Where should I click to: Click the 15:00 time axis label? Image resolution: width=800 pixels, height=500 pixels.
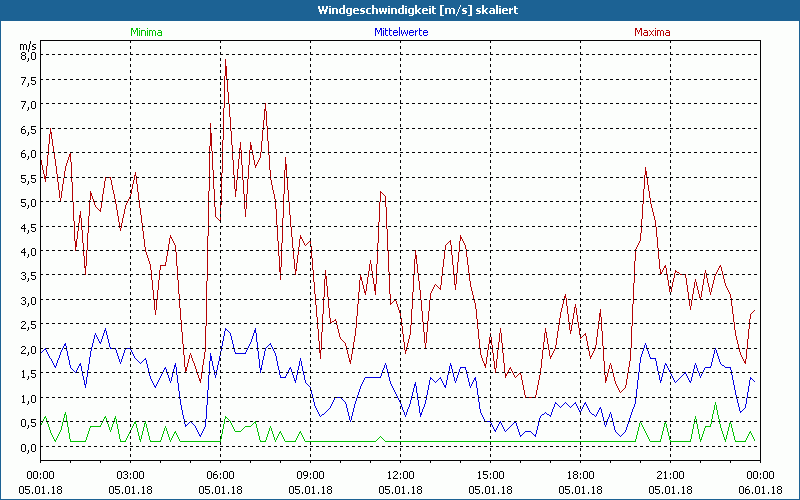point(490,474)
